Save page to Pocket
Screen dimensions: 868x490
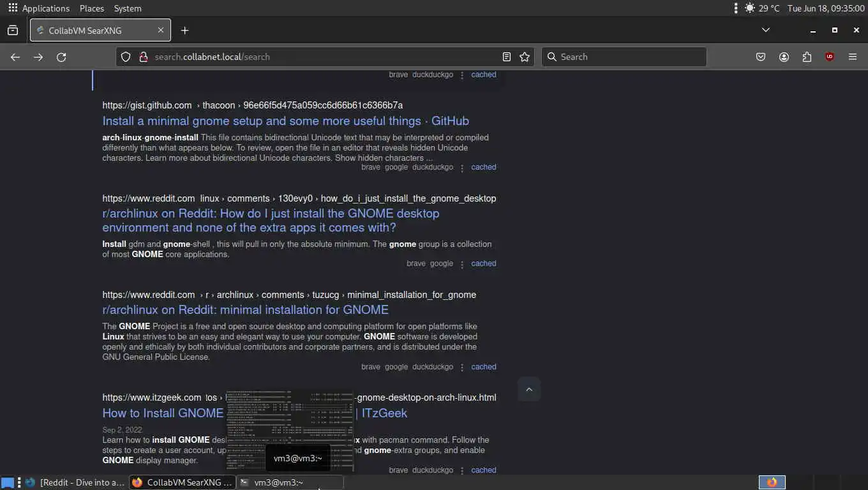[761, 57]
